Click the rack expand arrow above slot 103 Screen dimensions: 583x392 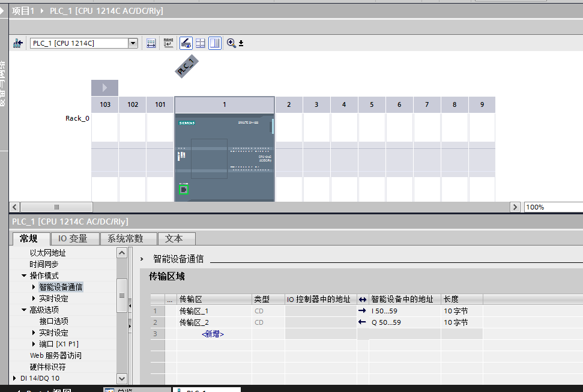104,88
